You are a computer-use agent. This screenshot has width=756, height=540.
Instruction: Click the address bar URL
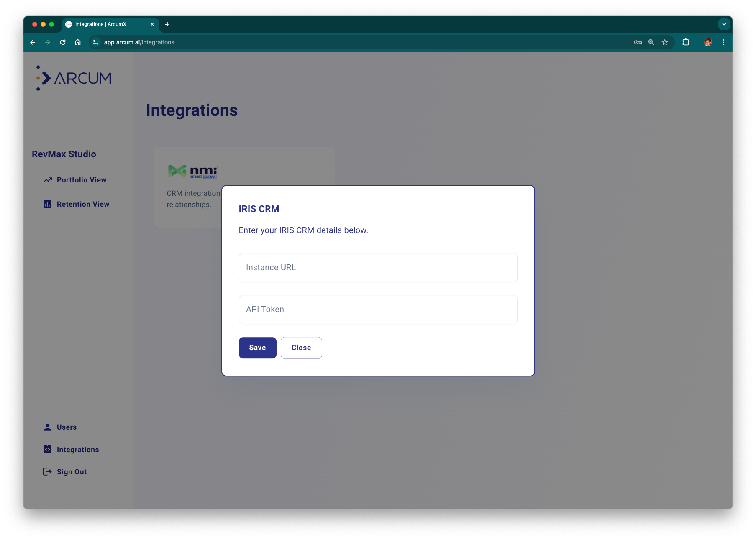[x=139, y=42]
